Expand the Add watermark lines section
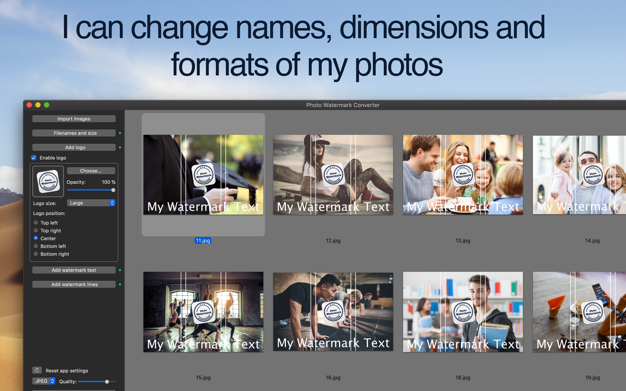Screen dimensions: 626x391 74,284
